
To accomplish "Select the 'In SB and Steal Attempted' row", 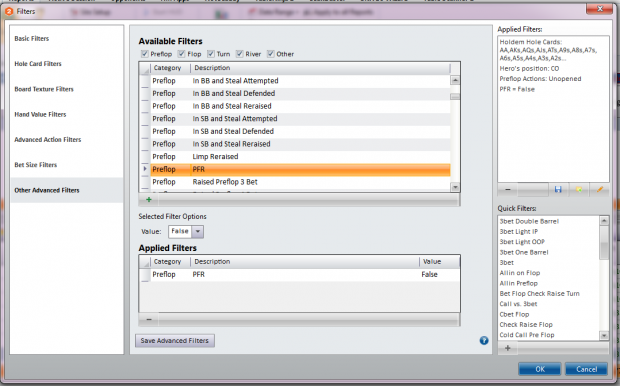I will click(x=300, y=119).
